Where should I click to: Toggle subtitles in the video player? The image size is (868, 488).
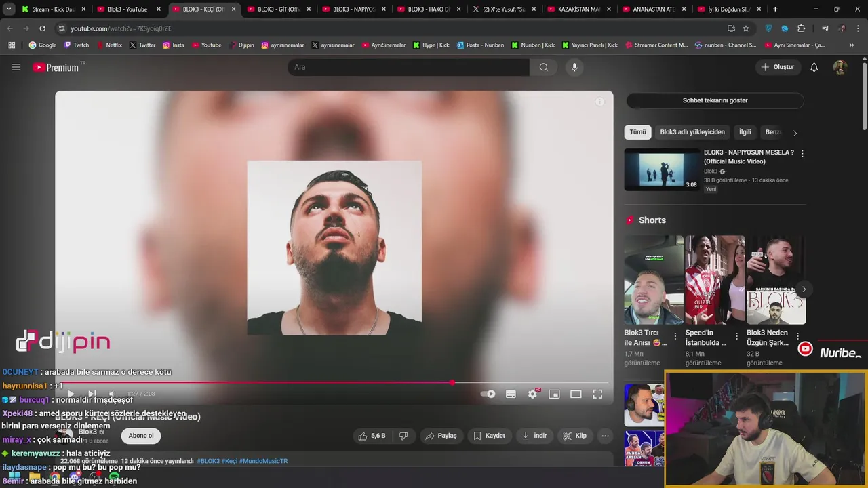(x=511, y=394)
